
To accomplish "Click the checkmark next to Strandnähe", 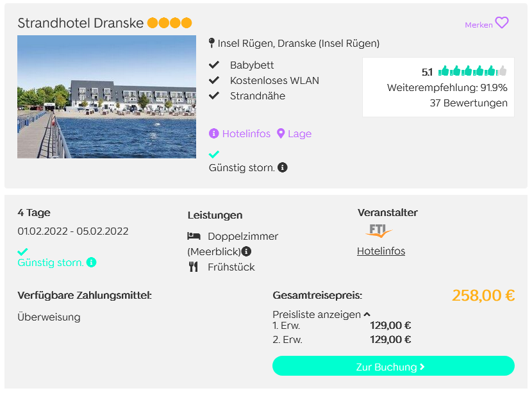I will pos(213,96).
